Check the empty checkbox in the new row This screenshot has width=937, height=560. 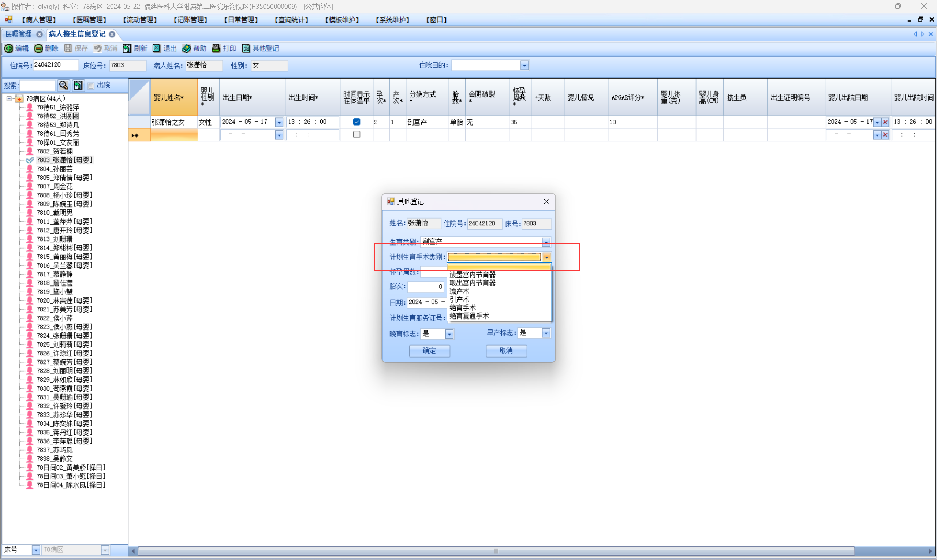click(356, 135)
